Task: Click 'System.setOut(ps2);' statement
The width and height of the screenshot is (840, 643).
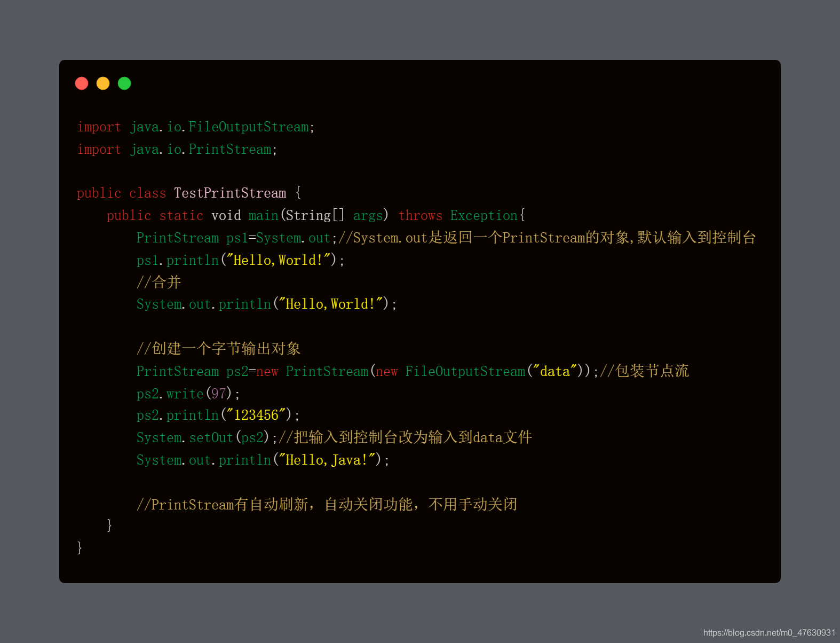Action: (x=207, y=438)
